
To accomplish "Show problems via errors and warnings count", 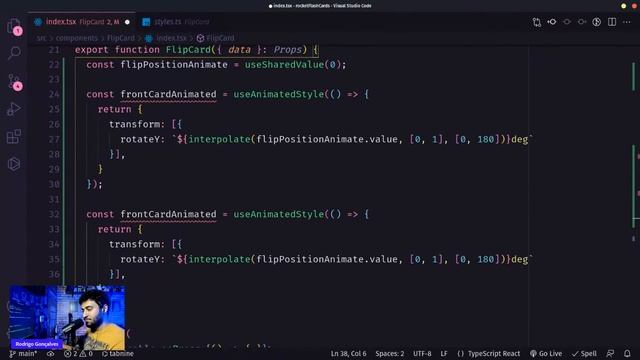I will pyautogui.click(x=78, y=354).
